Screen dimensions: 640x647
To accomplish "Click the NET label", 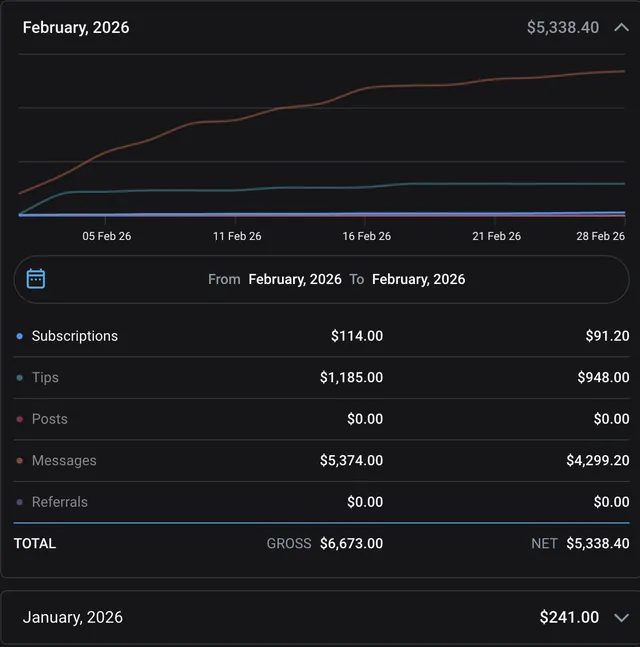I will tap(544, 543).
